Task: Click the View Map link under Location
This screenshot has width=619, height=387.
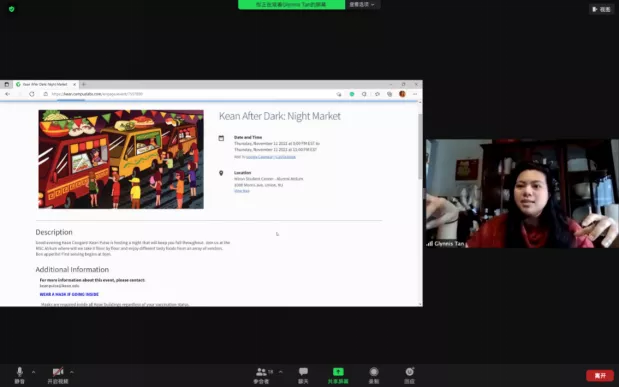Action: point(242,191)
